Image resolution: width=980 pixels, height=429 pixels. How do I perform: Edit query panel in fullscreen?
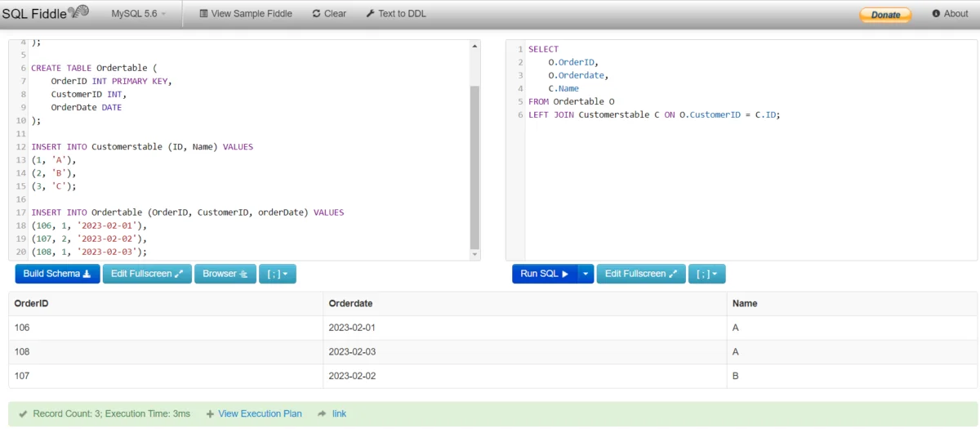(x=641, y=274)
